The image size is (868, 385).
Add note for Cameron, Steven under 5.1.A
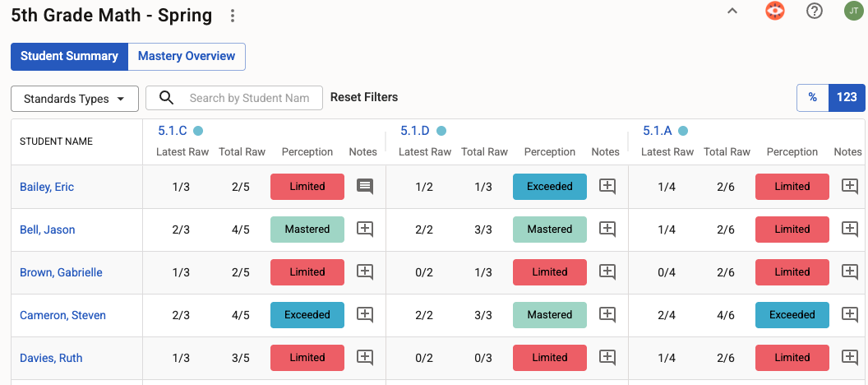pos(850,314)
